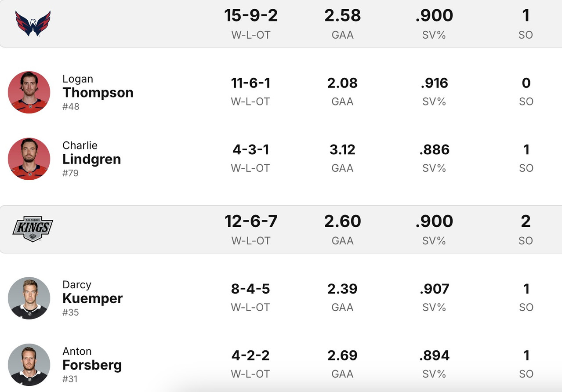Open Anton Forsberg's headshot photo

click(29, 365)
